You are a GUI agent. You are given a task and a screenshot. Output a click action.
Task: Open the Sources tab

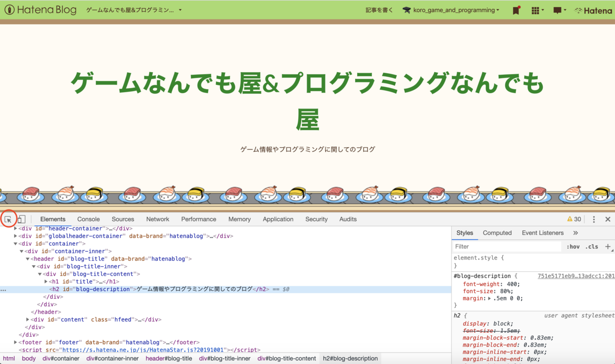tap(123, 219)
